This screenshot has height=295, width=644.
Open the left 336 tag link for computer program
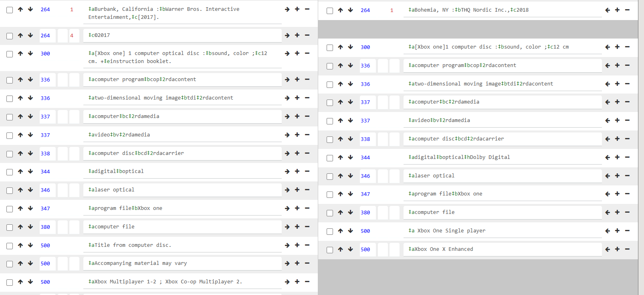pos(45,79)
